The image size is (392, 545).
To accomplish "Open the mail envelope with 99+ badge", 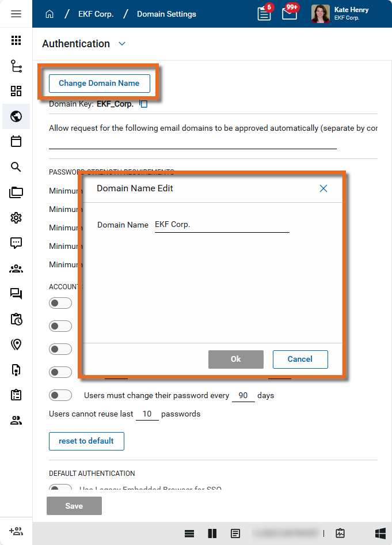I will click(290, 14).
